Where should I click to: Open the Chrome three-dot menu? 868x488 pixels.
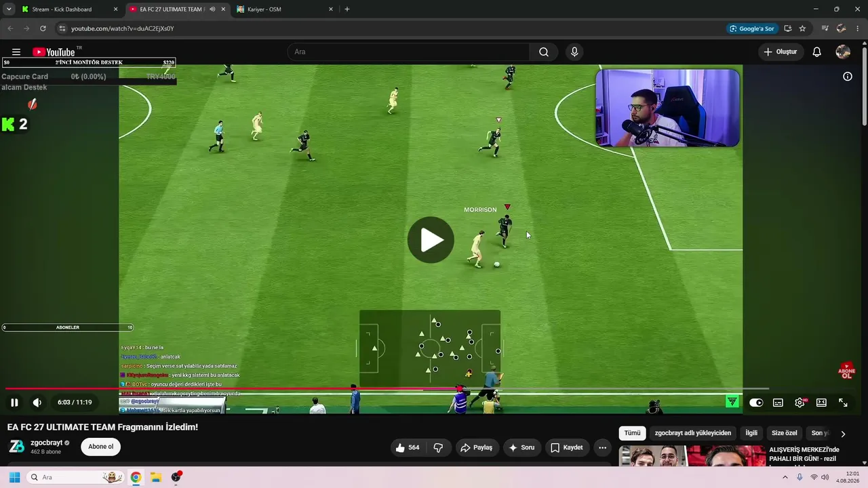[858, 28]
